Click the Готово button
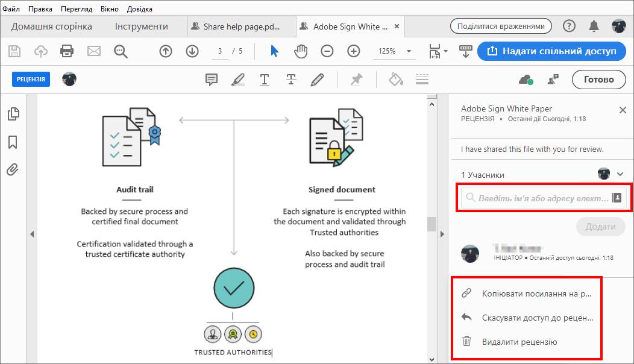 (599, 80)
